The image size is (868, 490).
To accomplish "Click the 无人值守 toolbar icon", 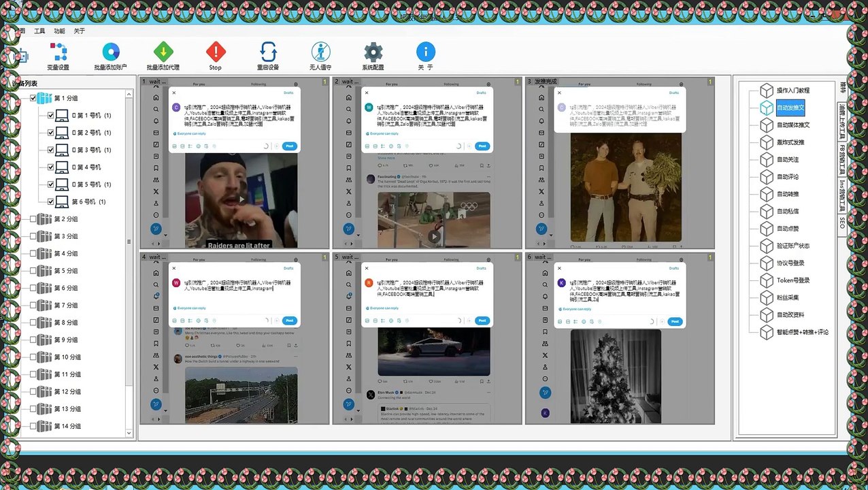I will point(320,52).
